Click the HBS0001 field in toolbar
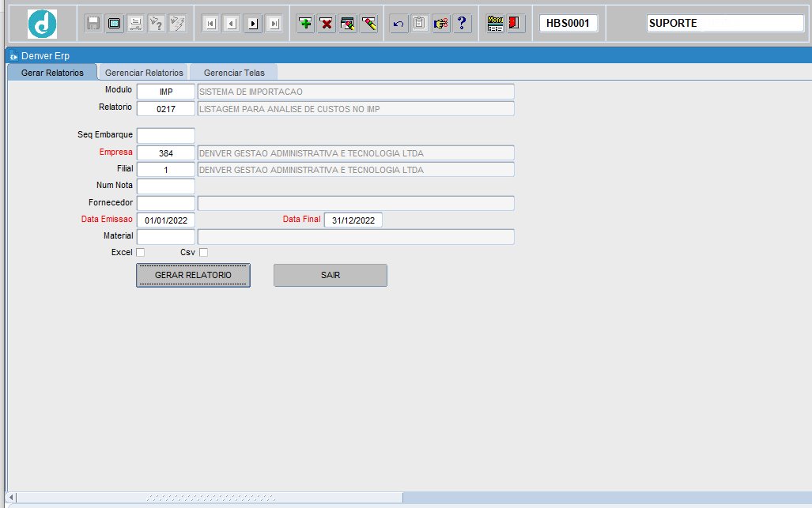Image resolution: width=812 pixels, height=508 pixels. [x=568, y=23]
